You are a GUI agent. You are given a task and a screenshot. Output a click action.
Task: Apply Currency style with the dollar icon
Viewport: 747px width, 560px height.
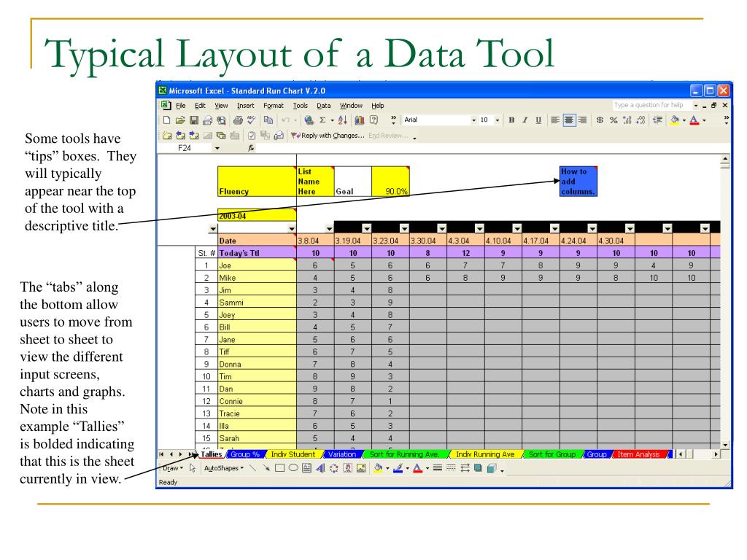600,120
